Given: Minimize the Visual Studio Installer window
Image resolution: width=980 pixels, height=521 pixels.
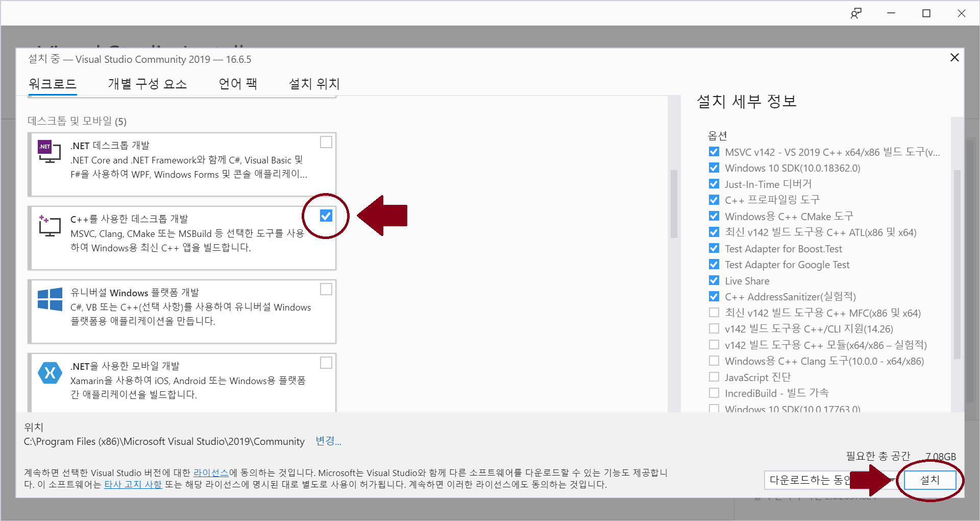Looking at the screenshot, I should coord(891,13).
